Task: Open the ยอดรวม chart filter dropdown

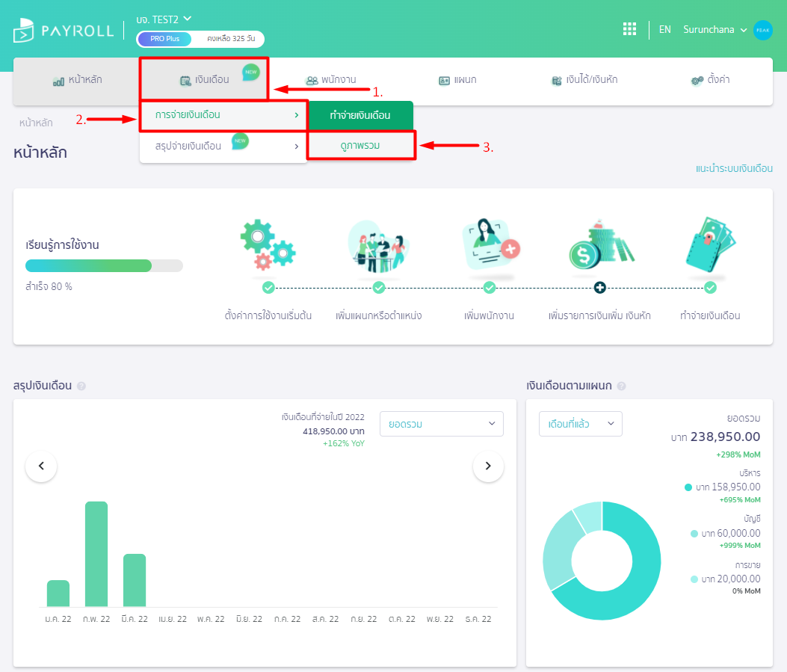Action: [441, 424]
